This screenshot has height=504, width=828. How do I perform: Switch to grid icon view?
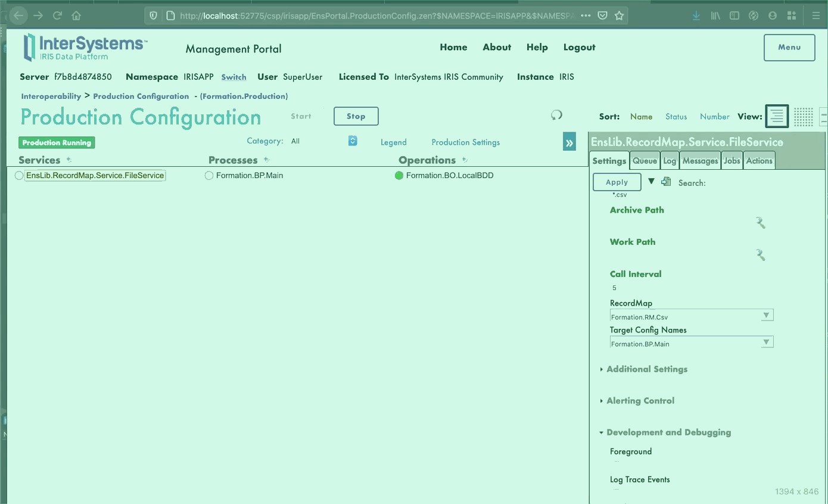(804, 116)
